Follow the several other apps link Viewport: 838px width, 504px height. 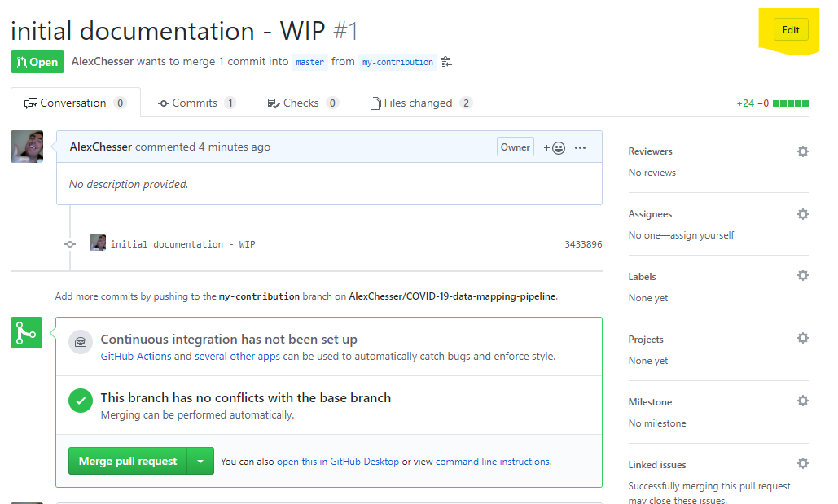(x=237, y=356)
